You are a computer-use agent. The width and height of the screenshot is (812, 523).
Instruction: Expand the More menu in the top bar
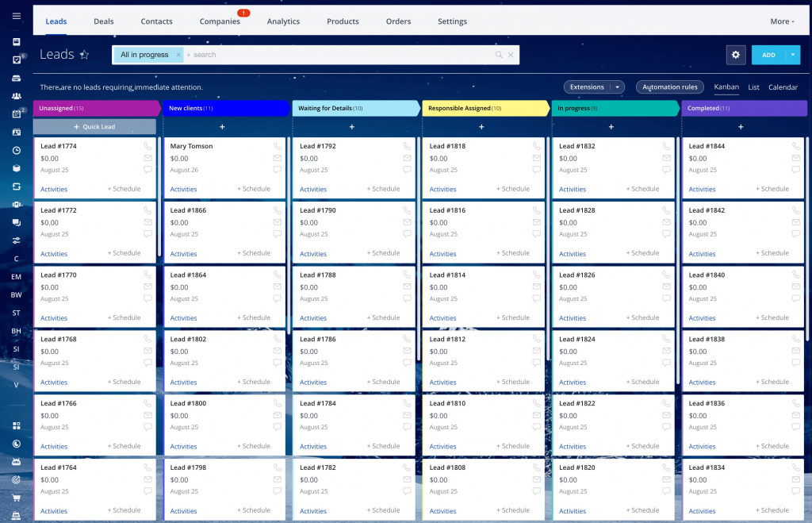pos(782,21)
